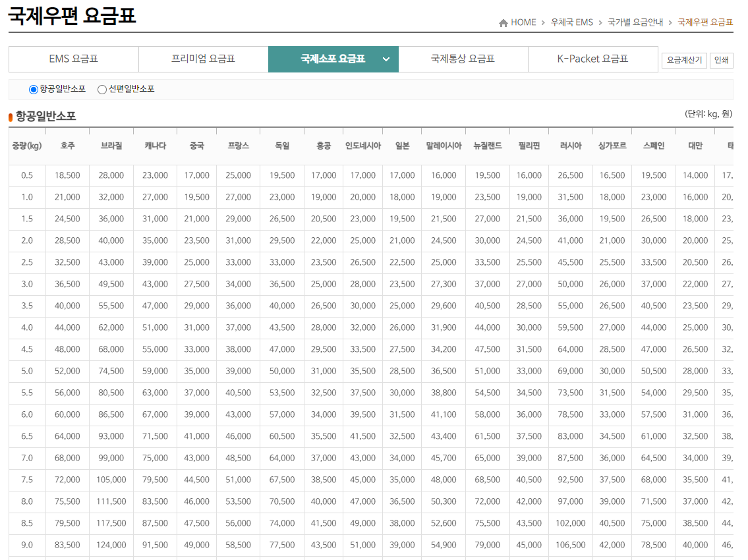The height and width of the screenshot is (560, 748).
Task: Click Germany 4.0kg price 43,500
Action: pos(282,327)
